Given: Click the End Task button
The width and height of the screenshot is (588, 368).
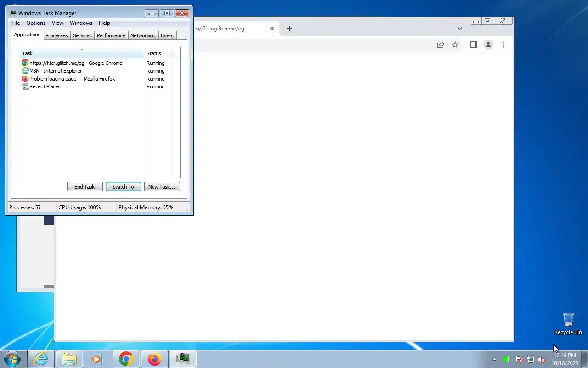Looking at the screenshot, I should click(85, 186).
